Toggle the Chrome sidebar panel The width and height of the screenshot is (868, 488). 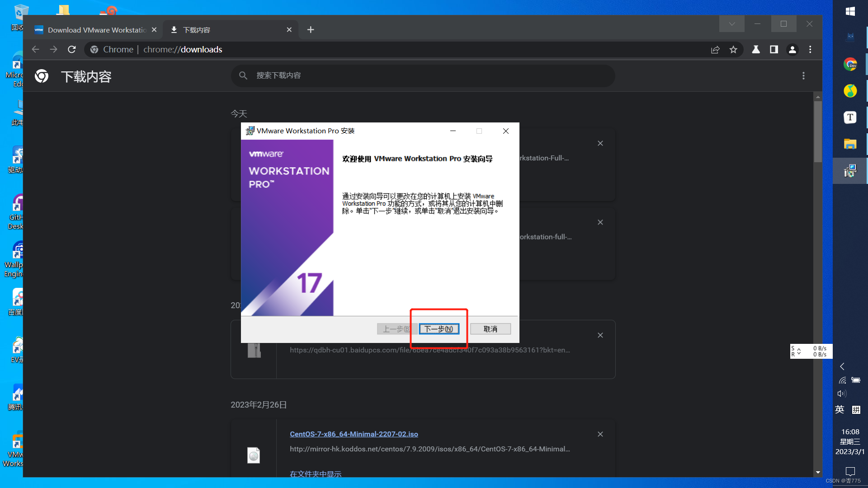[773, 49]
